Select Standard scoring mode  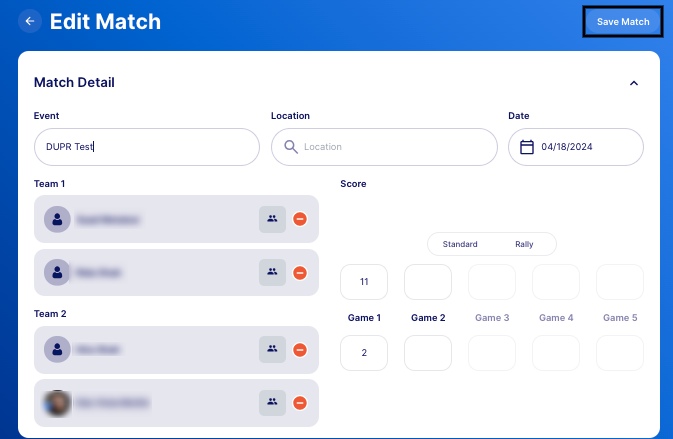[460, 244]
